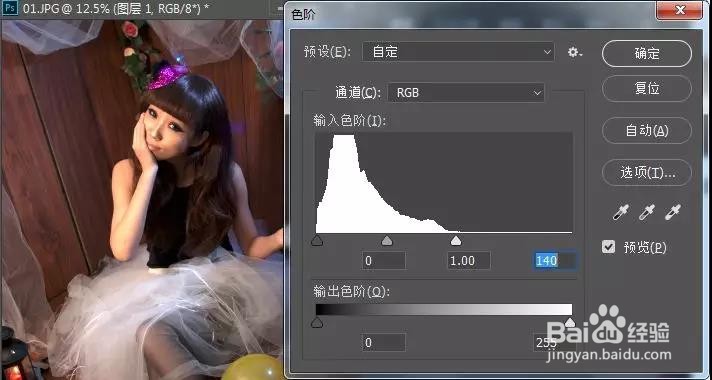Select the gray point eyedropper
712x380 pixels.
647,212
